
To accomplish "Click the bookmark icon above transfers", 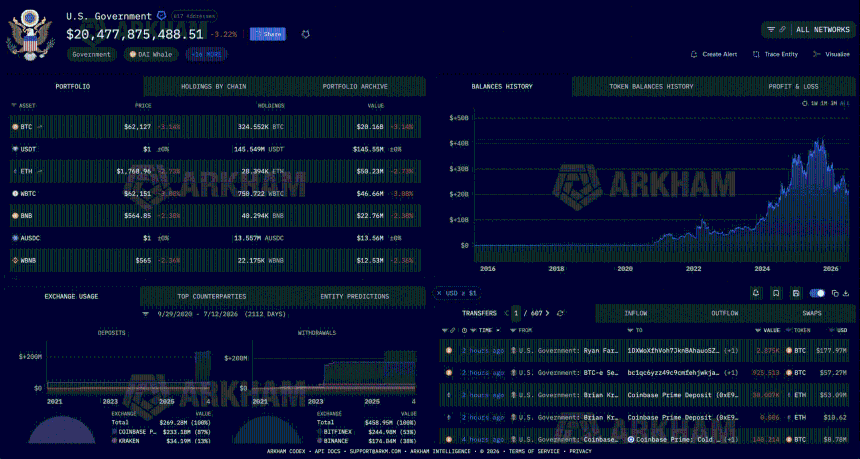I will pyautogui.click(x=776, y=293).
